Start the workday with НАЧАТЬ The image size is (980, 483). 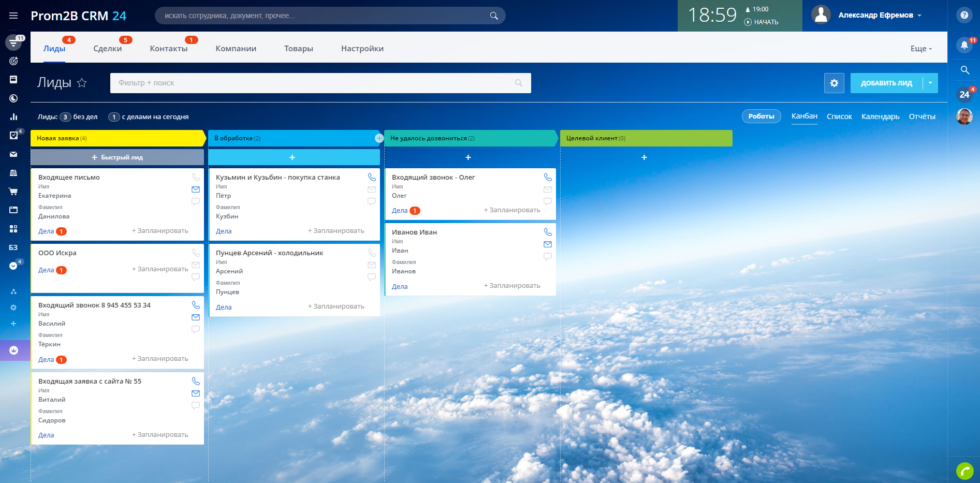tap(762, 22)
